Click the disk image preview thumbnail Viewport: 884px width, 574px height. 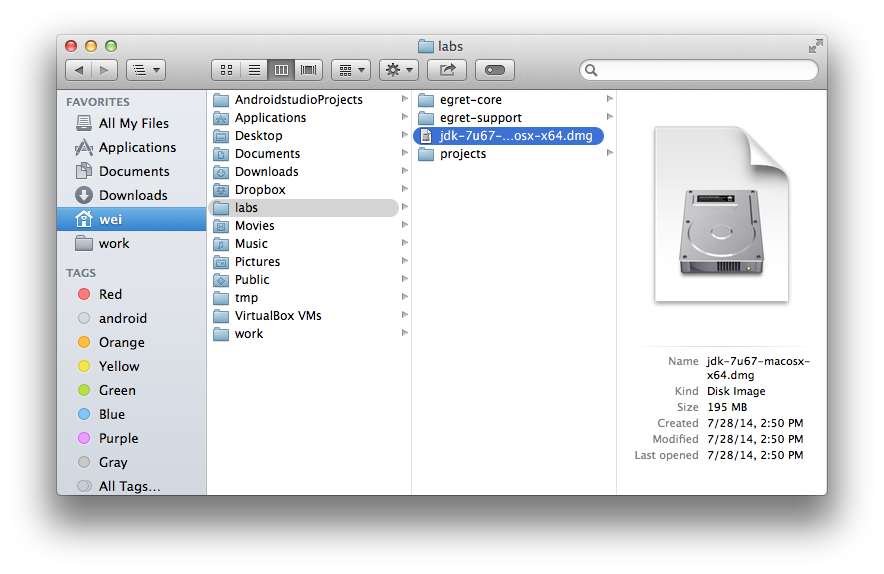[x=721, y=213]
